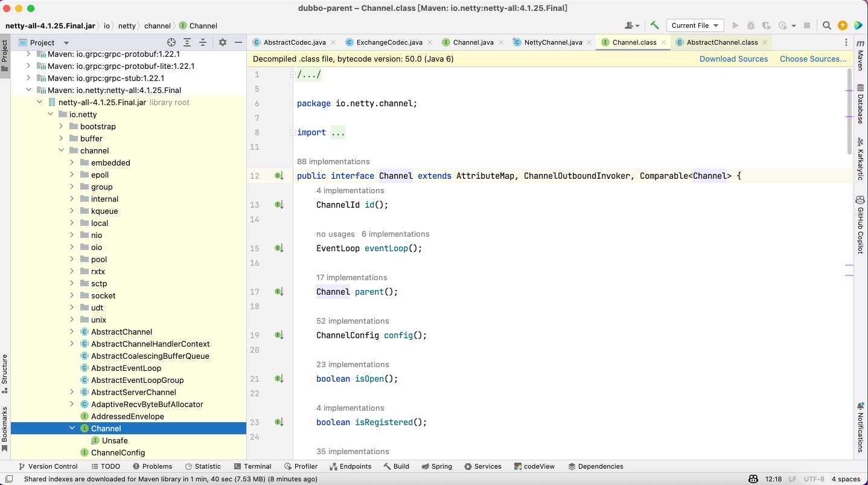
Task: Open the Problems tool window
Action: 152,466
